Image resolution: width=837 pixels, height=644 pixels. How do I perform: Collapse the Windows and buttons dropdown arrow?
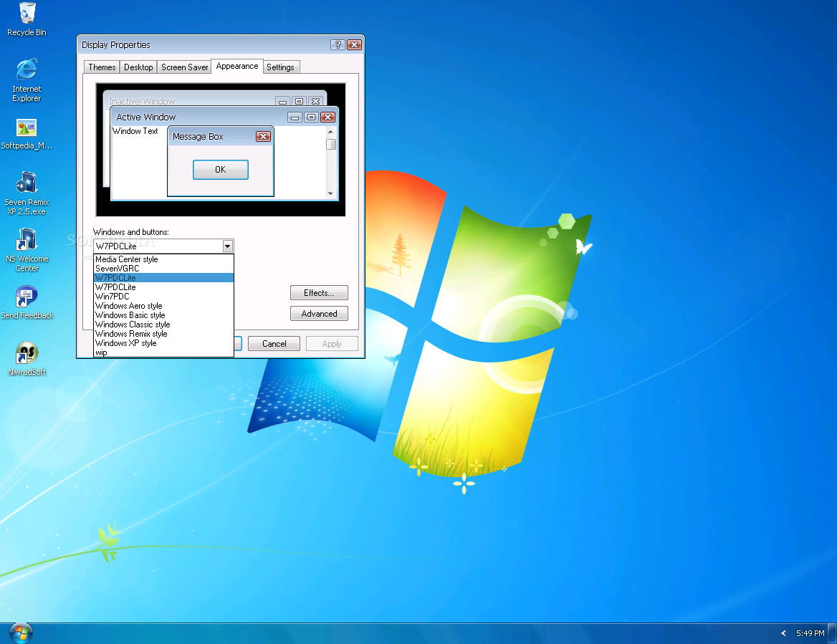click(228, 246)
